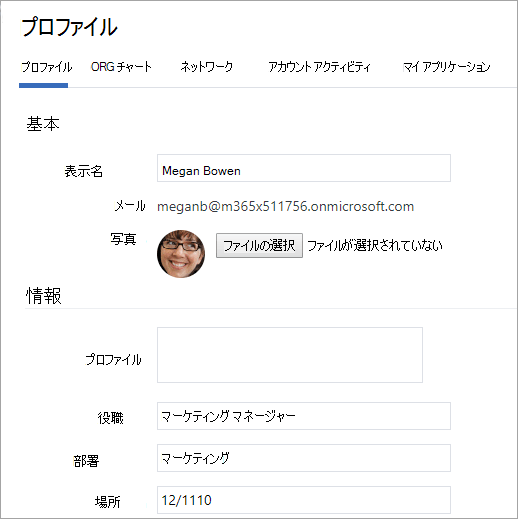
Task: Click the ファイルが選択されていない text
Action: [375, 246]
